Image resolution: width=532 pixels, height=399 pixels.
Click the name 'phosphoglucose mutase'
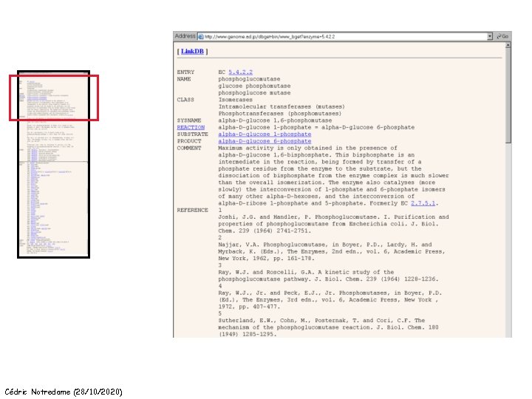254,92
